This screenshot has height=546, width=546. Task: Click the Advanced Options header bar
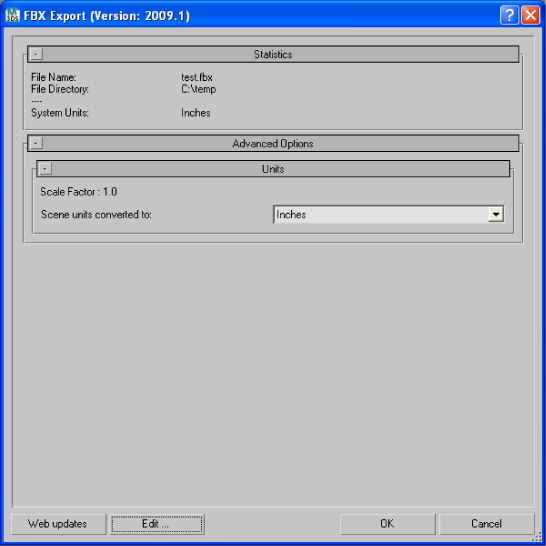[273, 143]
